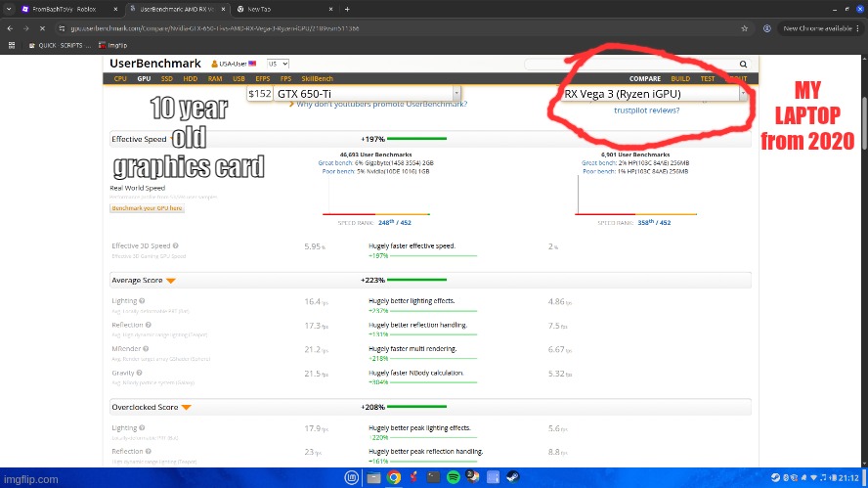Image resolution: width=868 pixels, height=488 pixels.
Task: Open the 248th speed rank link
Action: 395,222
